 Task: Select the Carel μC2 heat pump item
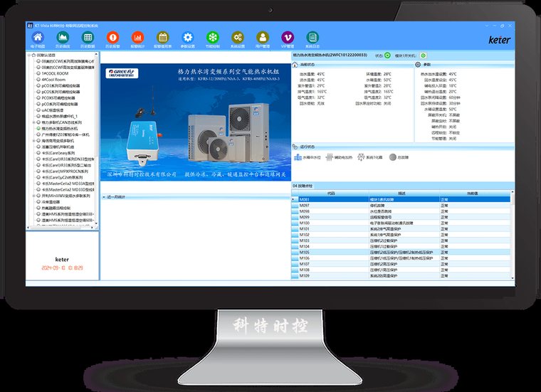(x=60, y=178)
